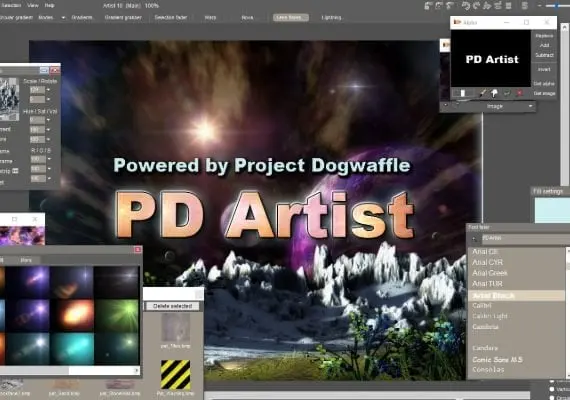Click Replace in the Alpha window
Screen dimensions: 570x400
coord(544,36)
